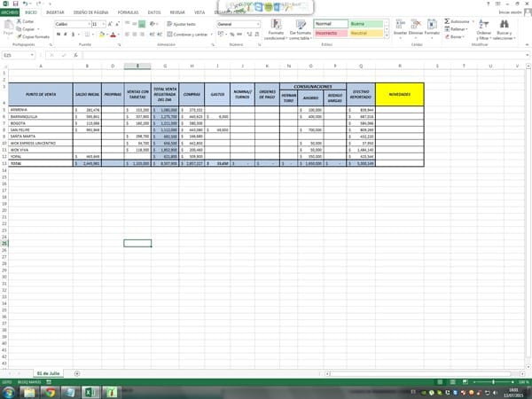Image resolution: width=532 pixels, height=399 pixels.
Task: Click Iniciar sesión link
Action: point(510,12)
